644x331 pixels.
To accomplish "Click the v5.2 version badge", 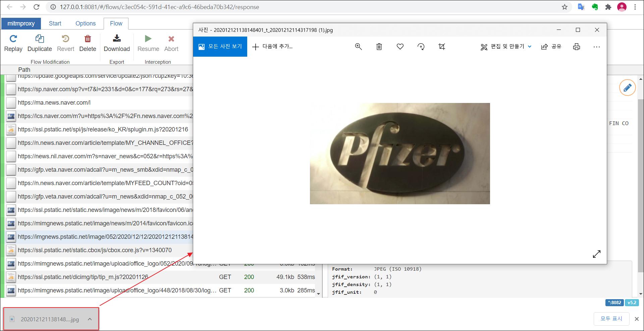I will point(632,302).
